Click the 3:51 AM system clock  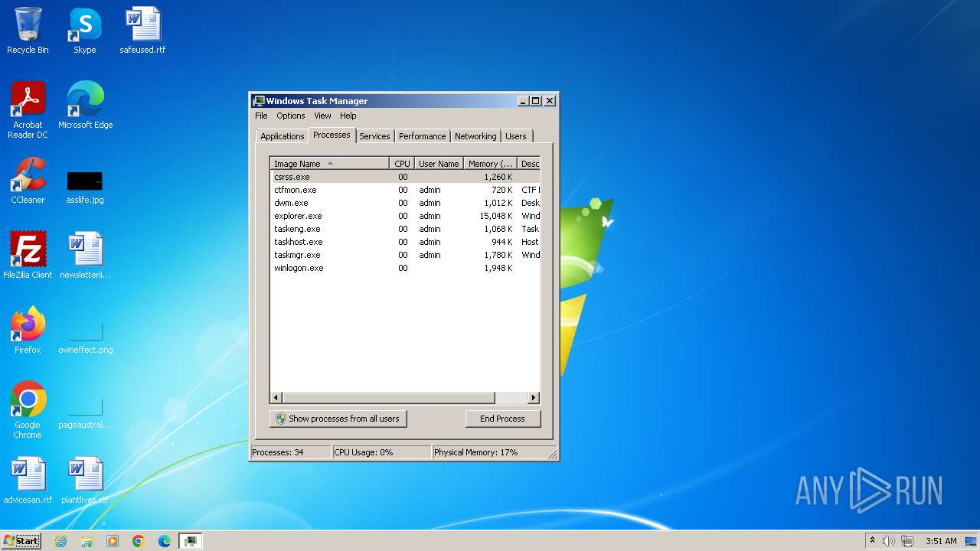pyautogui.click(x=941, y=541)
